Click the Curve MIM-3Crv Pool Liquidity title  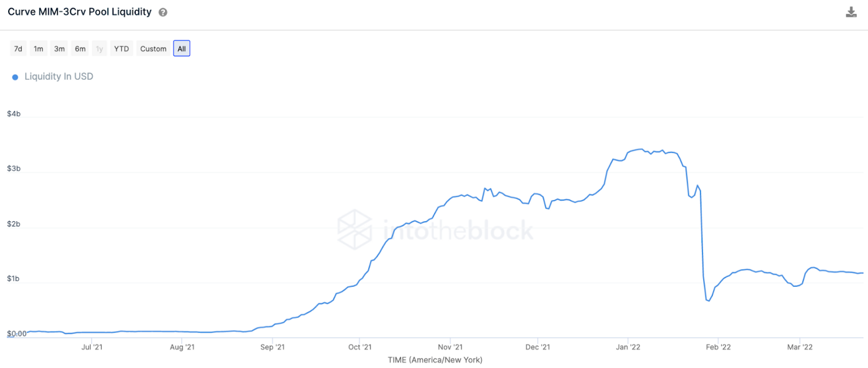click(79, 12)
